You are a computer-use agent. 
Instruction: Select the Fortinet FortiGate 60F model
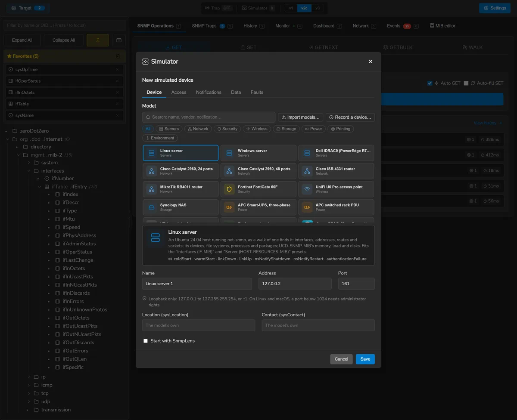pos(258,189)
